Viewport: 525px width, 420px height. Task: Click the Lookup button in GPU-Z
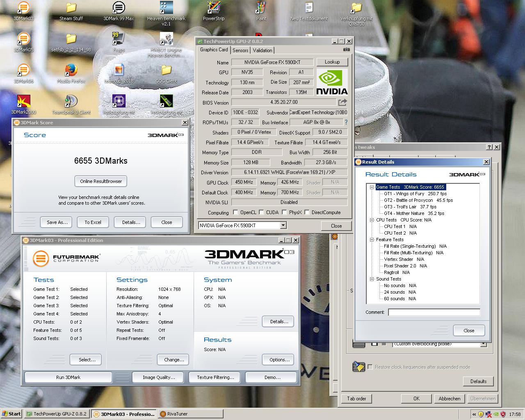coord(332,62)
